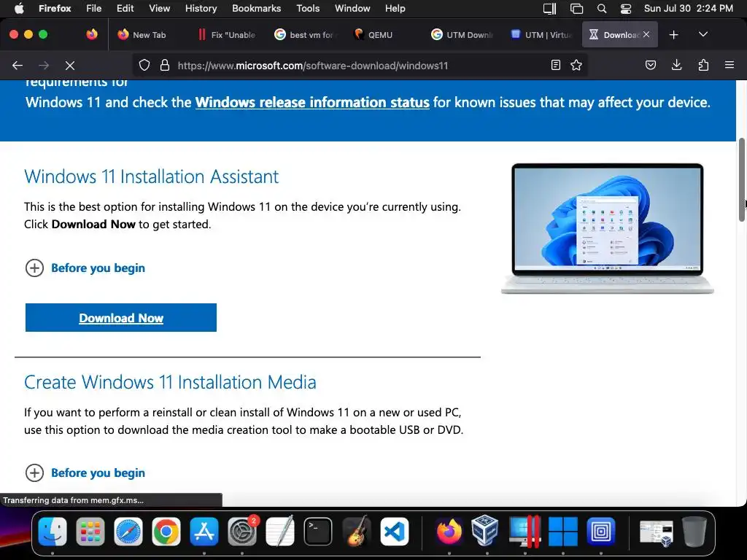Screen dimensions: 747x560
Task: Select the Create Windows 11 Installation Media heading
Action: pos(170,382)
